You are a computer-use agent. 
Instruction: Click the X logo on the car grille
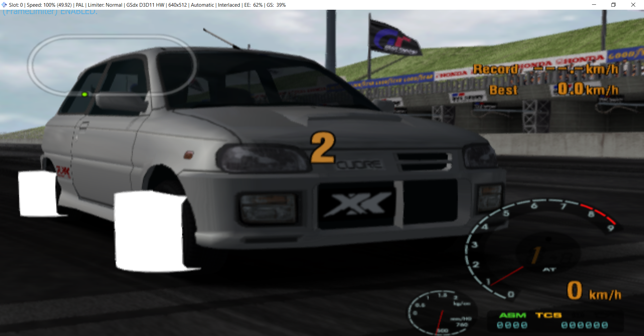coord(358,204)
